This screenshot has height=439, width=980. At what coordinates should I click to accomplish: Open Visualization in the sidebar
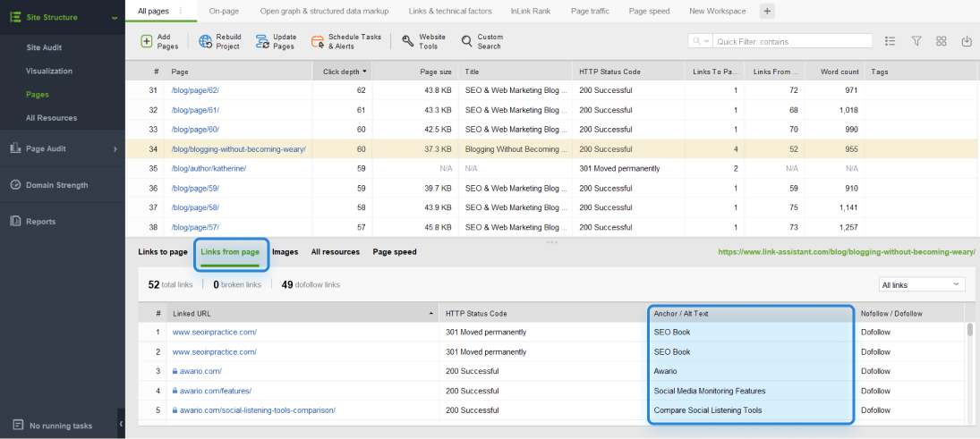[48, 71]
